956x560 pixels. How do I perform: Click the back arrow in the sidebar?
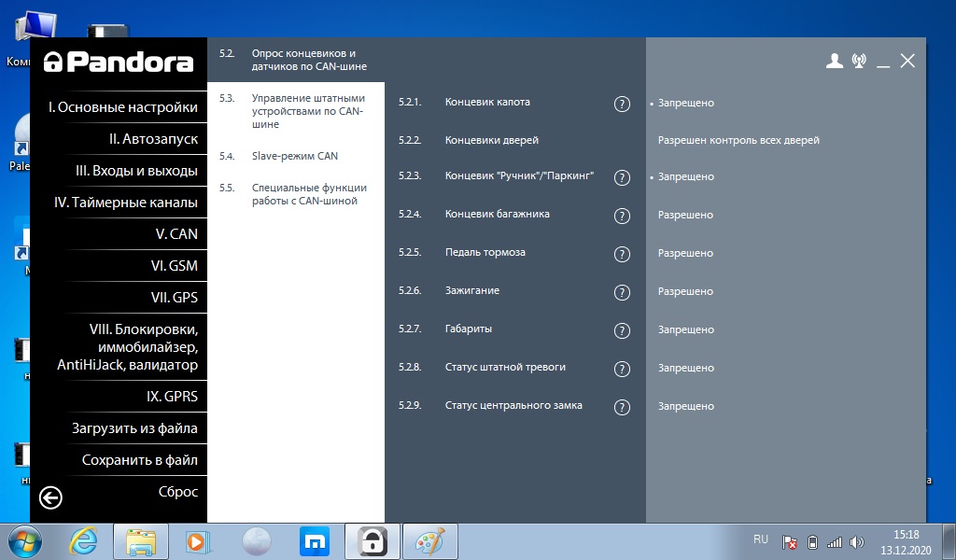(50, 498)
